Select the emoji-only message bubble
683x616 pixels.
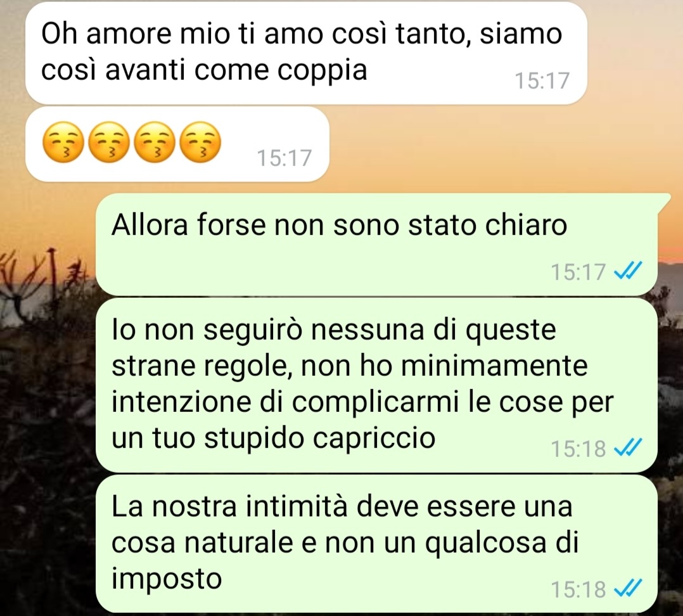pos(177,144)
